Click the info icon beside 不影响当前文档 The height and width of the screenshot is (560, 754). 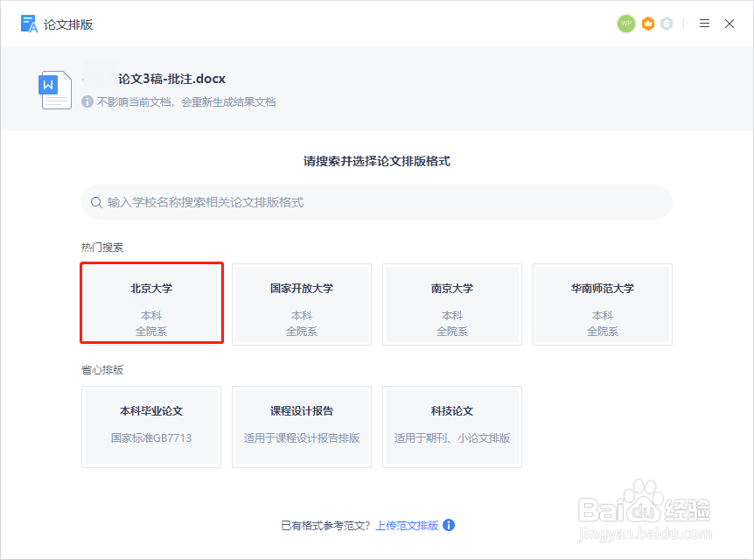pyautogui.click(x=87, y=101)
